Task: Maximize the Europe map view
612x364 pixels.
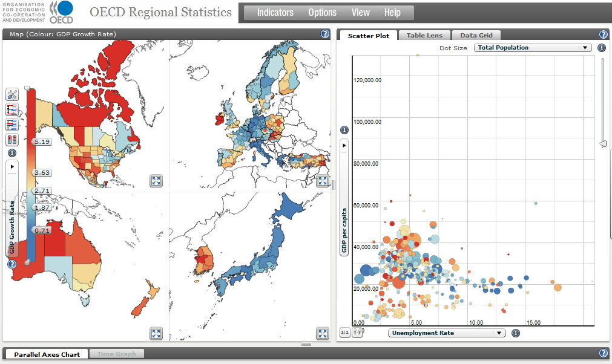Action: click(x=323, y=181)
